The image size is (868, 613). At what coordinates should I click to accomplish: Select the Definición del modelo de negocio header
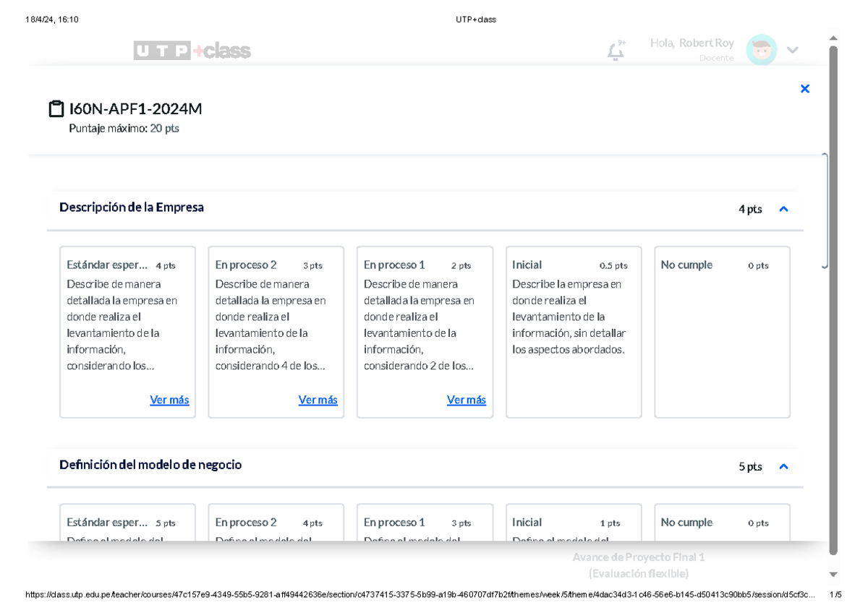click(x=150, y=465)
